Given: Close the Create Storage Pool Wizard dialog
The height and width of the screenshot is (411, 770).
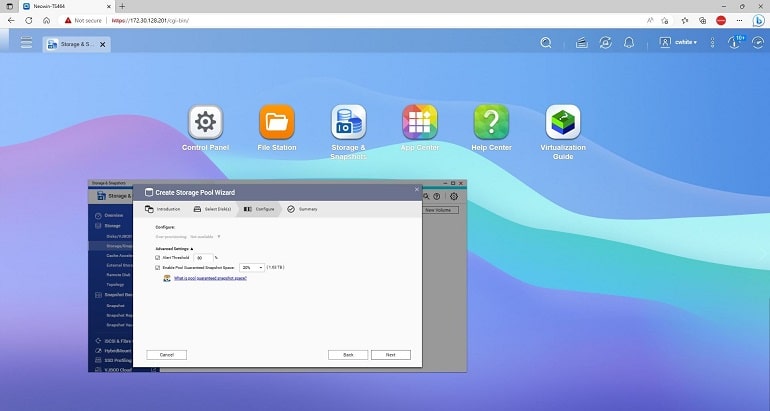Looking at the screenshot, I should [417, 189].
